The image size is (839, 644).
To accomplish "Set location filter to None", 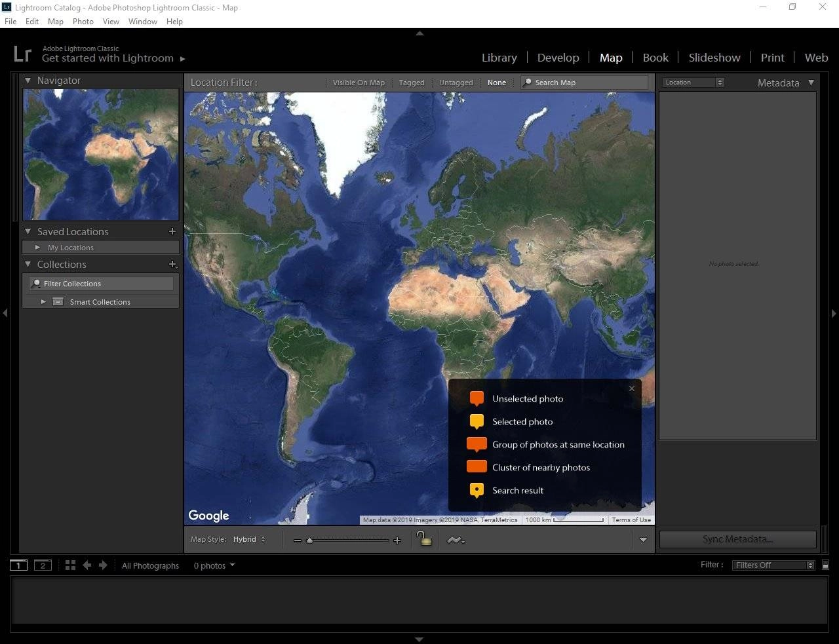I will pyautogui.click(x=497, y=83).
